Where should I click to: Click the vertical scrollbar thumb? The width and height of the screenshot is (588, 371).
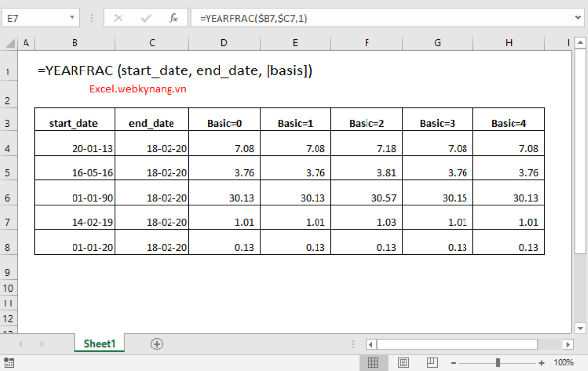pyautogui.click(x=580, y=152)
